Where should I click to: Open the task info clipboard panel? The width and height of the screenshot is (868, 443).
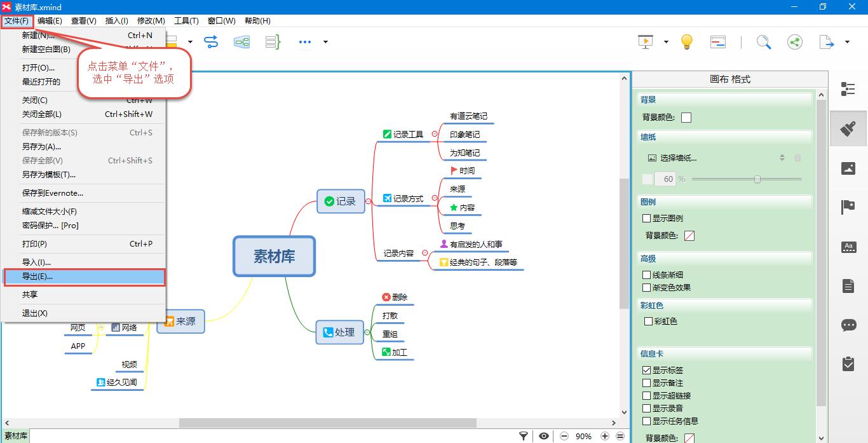click(848, 364)
